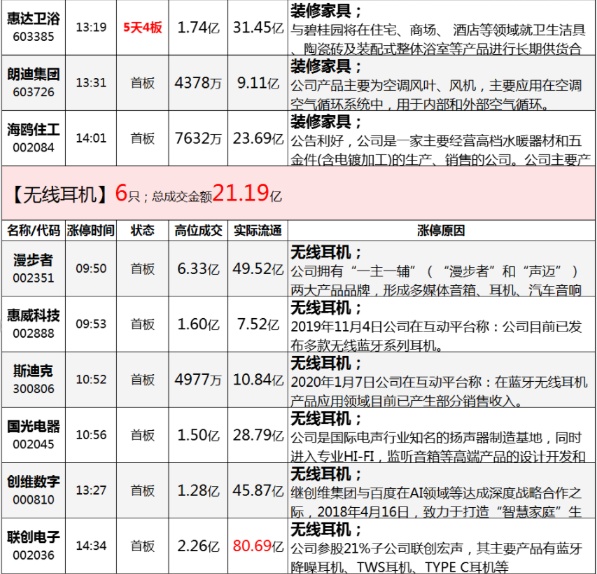Screen dimensions: 597x574
Task: Click the 实际流通 column header
Action: tap(258, 230)
